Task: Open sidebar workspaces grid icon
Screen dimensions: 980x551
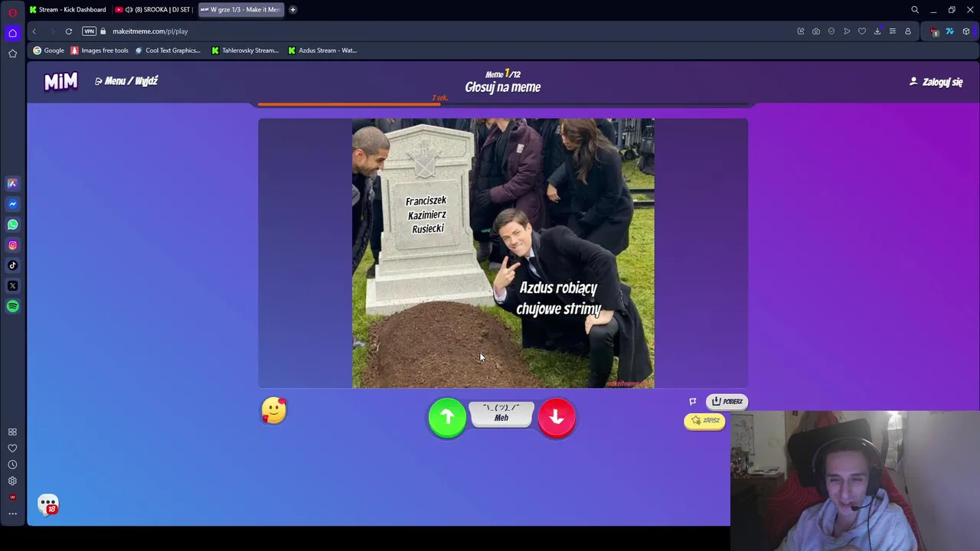Action: click(12, 432)
